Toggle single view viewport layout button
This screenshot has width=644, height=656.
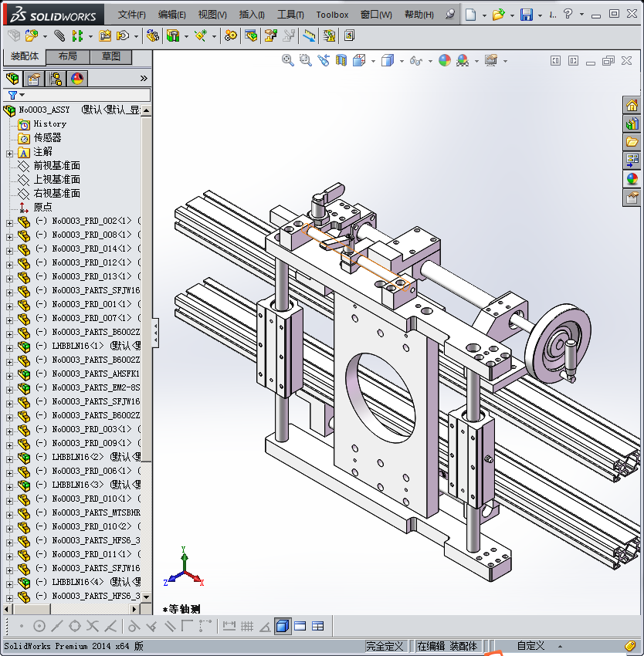[283, 626]
